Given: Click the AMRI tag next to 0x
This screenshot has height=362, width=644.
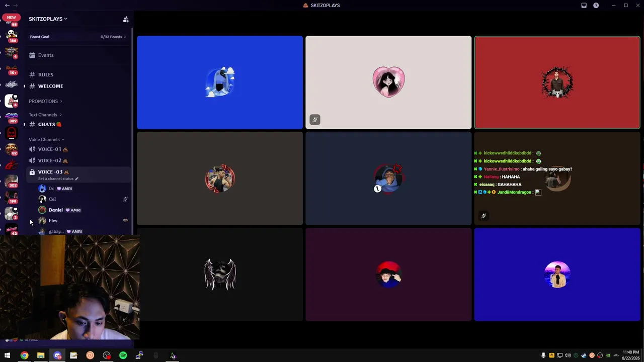Looking at the screenshot, I should (x=64, y=189).
